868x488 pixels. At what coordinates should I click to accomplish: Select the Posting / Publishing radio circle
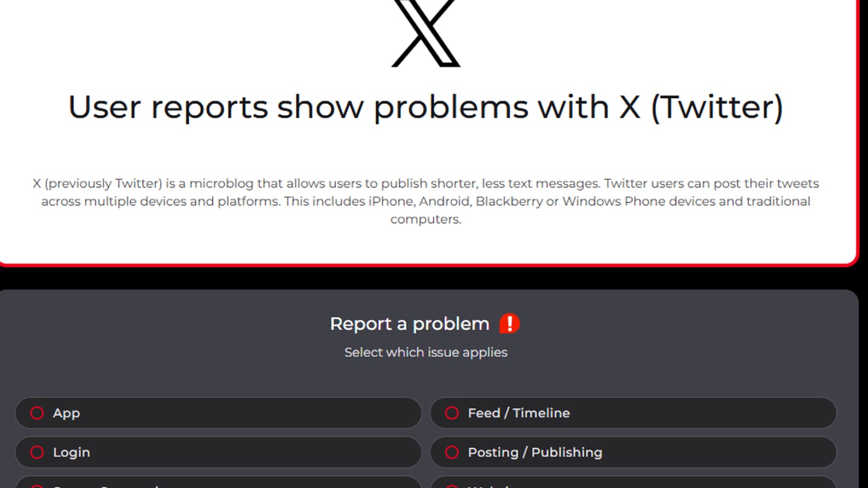pos(452,452)
